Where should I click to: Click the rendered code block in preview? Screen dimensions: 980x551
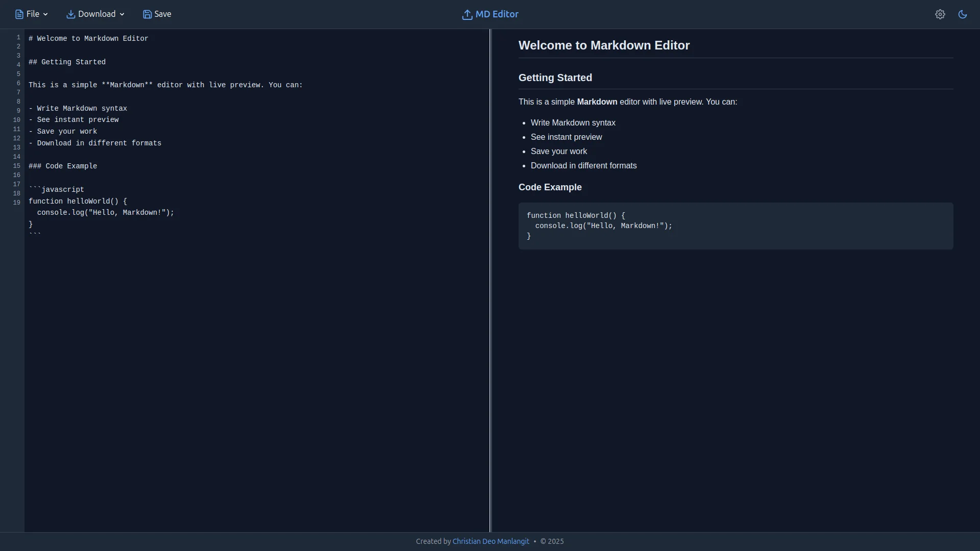tap(736, 226)
